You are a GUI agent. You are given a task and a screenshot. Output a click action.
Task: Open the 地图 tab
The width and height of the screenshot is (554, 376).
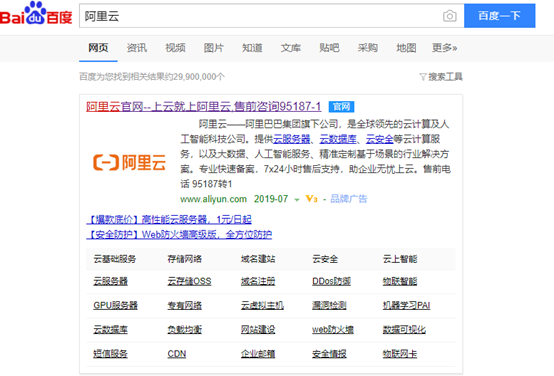click(406, 48)
